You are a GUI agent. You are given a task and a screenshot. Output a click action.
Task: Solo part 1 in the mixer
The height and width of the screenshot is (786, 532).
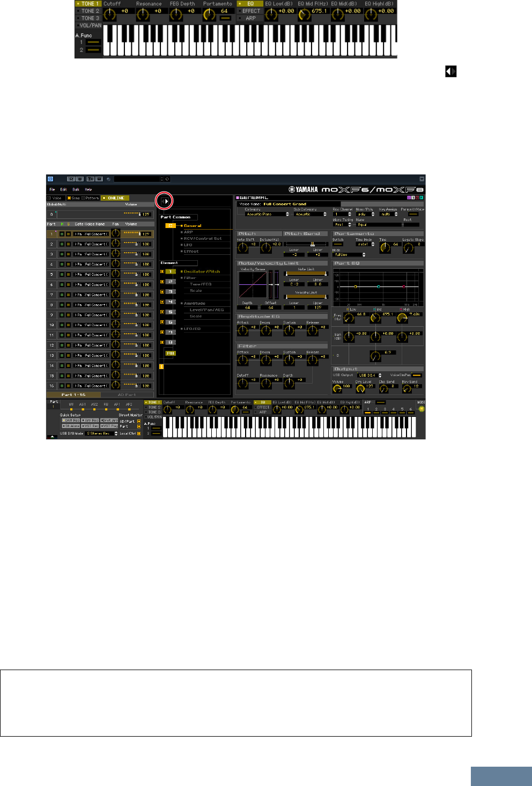click(x=68, y=234)
